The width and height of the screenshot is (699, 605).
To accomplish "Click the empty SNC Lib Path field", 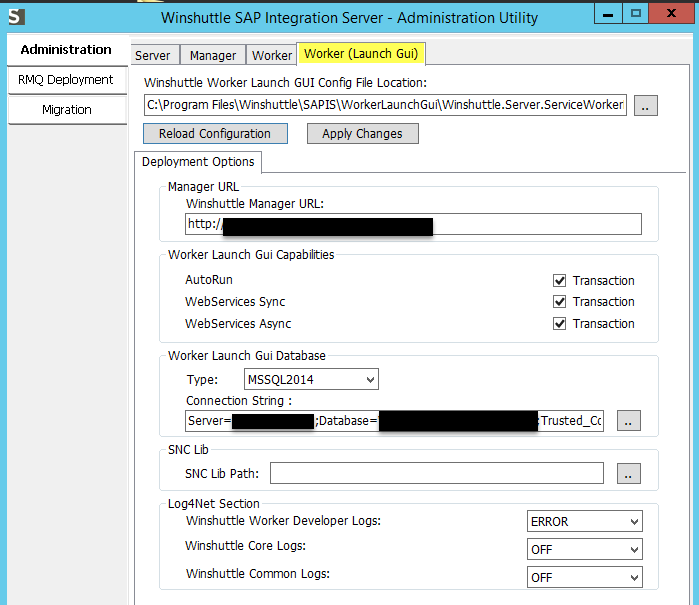I will tap(436, 473).
